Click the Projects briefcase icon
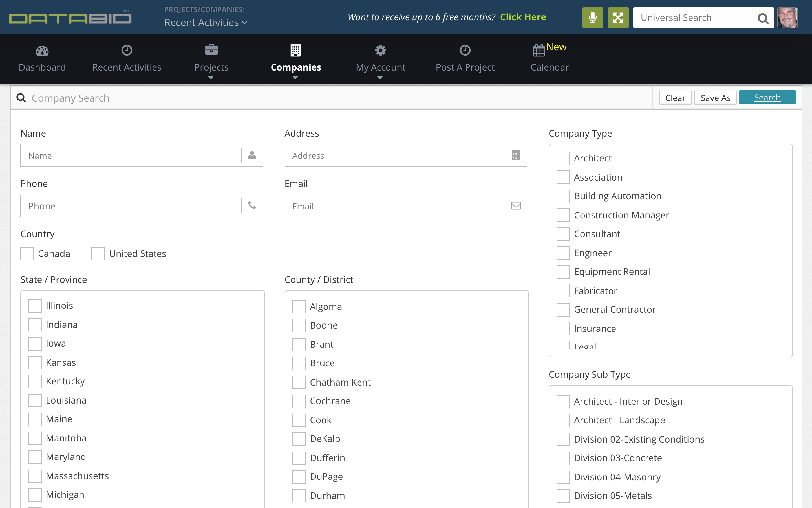The height and width of the screenshot is (508, 812). click(x=211, y=50)
